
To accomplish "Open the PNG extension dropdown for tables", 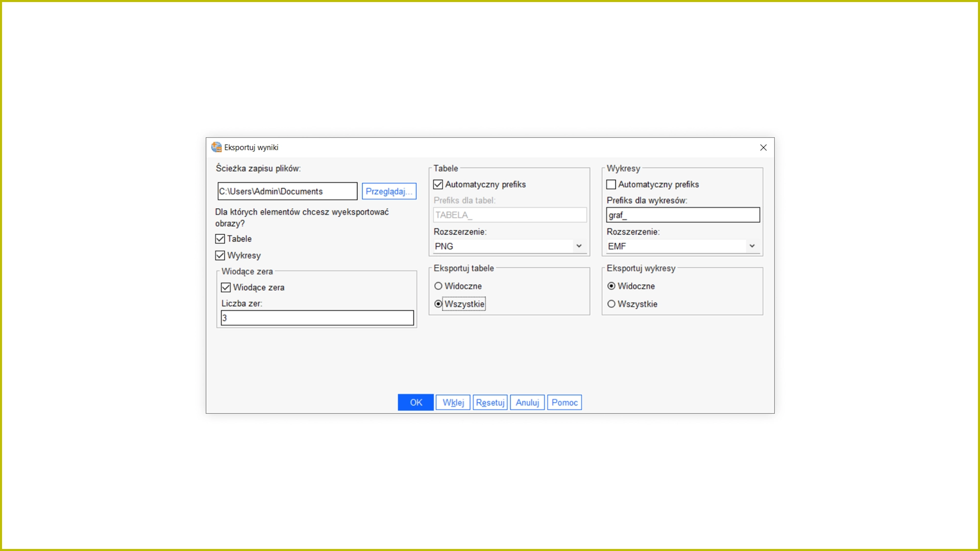I will (x=579, y=246).
